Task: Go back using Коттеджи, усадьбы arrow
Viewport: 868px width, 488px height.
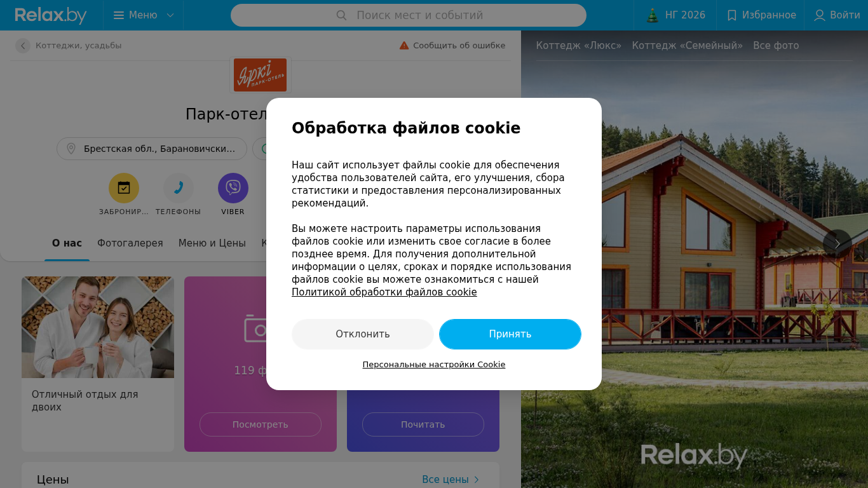Action: pyautogui.click(x=23, y=46)
